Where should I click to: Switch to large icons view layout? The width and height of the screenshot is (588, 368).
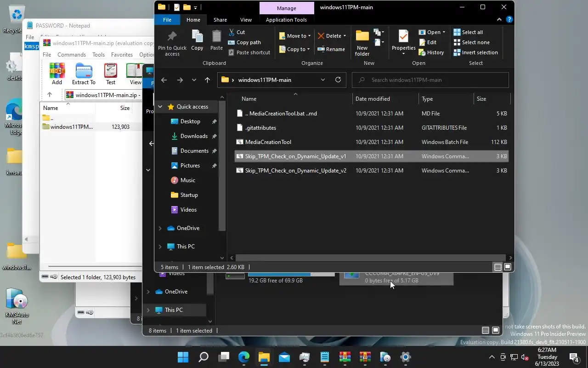[x=508, y=267]
